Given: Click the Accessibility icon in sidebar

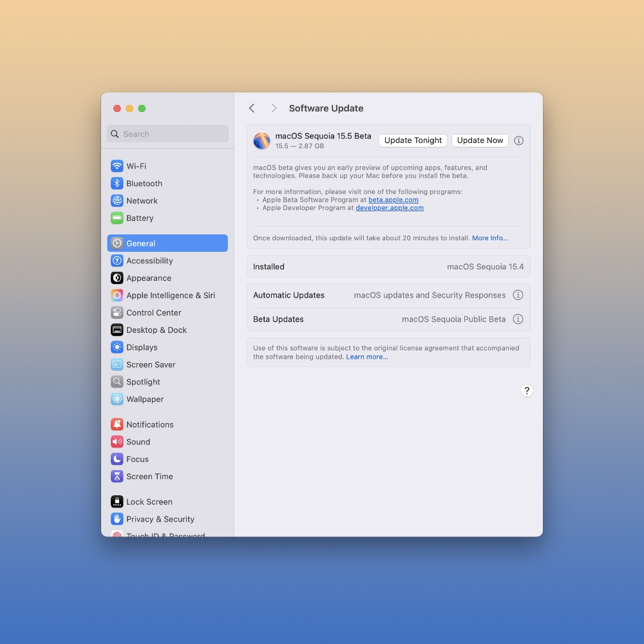Looking at the screenshot, I should [117, 261].
